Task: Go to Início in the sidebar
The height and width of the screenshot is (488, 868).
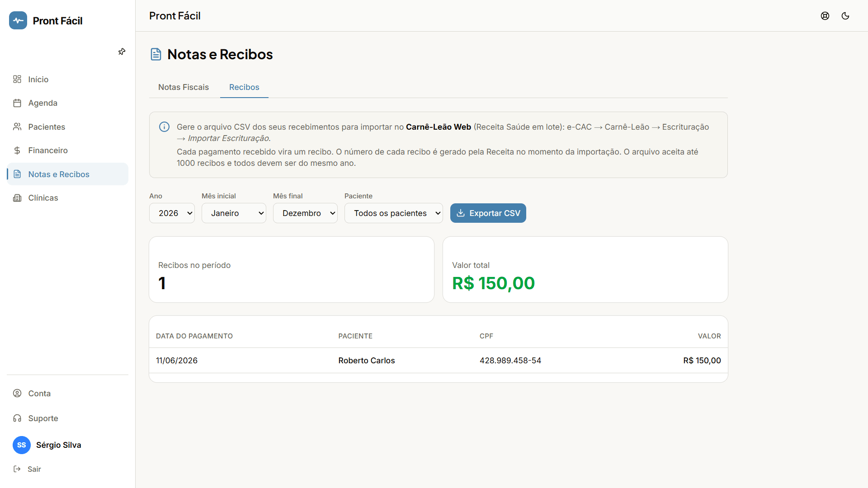Action: (x=67, y=80)
